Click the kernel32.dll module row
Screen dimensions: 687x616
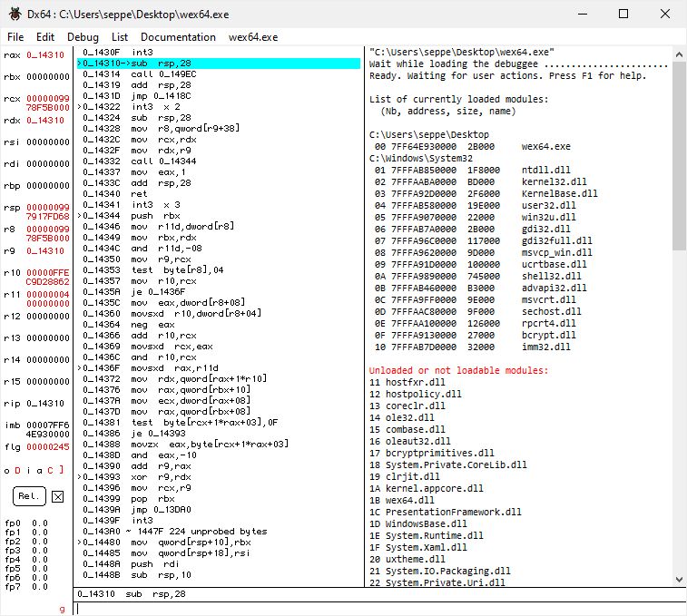[x=480, y=181]
